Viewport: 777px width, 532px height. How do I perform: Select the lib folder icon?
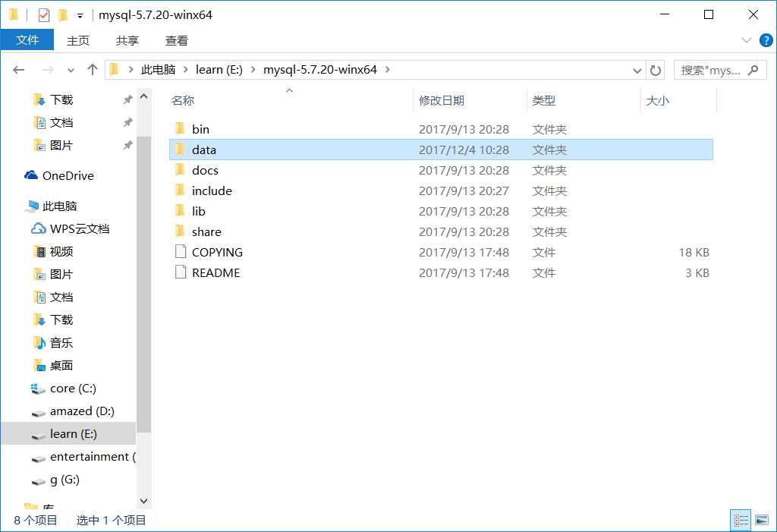click(x=180, y=211)
